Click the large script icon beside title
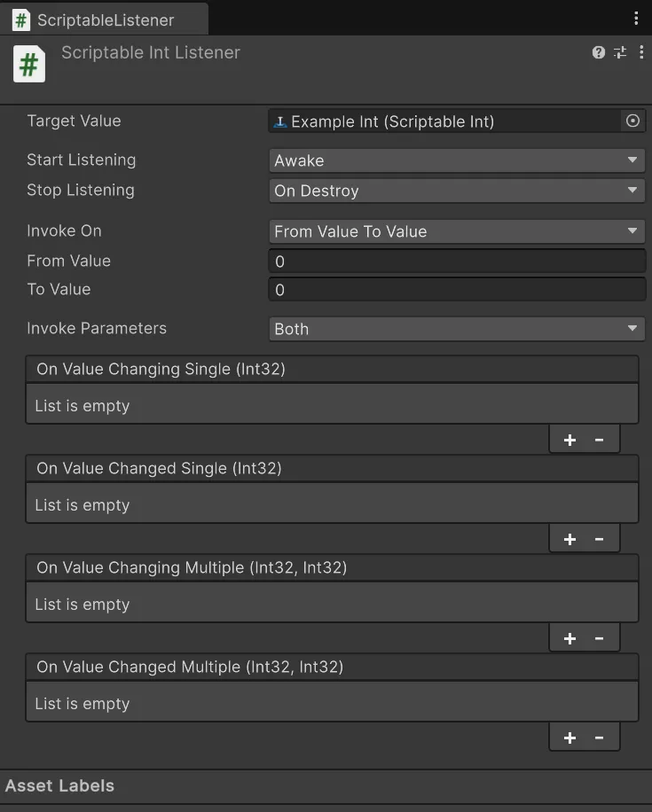Viewport: 652px width, 812px height. point(29,65)
